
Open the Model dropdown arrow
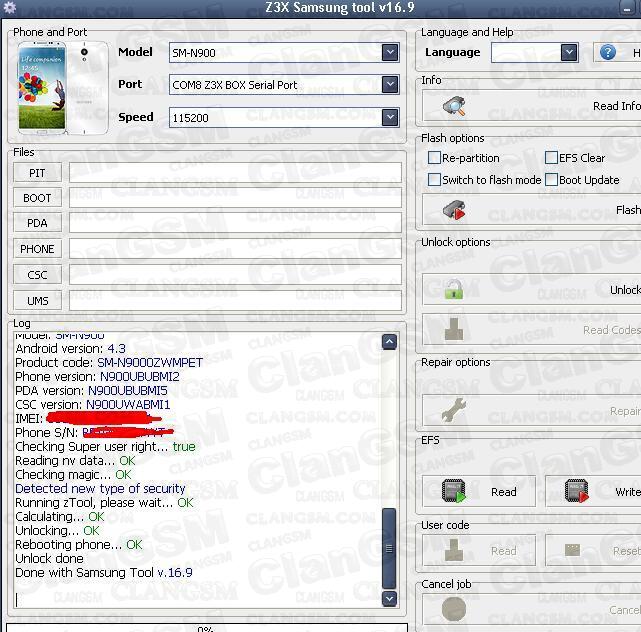390,52
